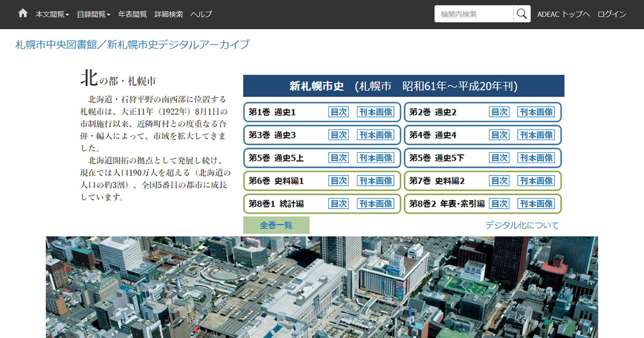Expand the 目録閲覧 dropdown menu
Image resolution: width=644 pixels, height=338 pixels.
click(93, 14)
